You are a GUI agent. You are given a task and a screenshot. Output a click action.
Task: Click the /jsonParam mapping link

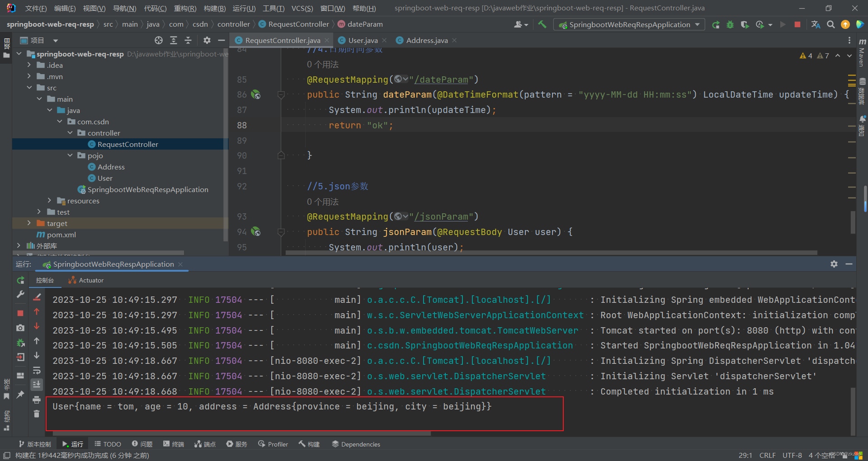(441, 217)
